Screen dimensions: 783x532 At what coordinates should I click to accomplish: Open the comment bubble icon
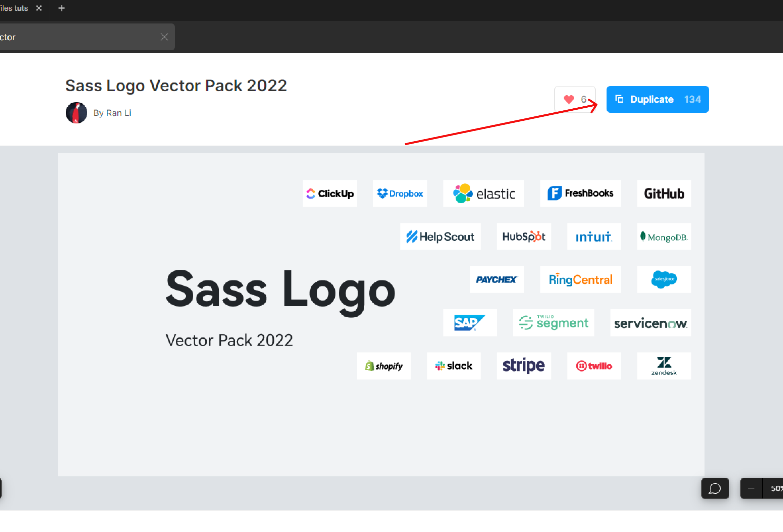pos(715,488)
